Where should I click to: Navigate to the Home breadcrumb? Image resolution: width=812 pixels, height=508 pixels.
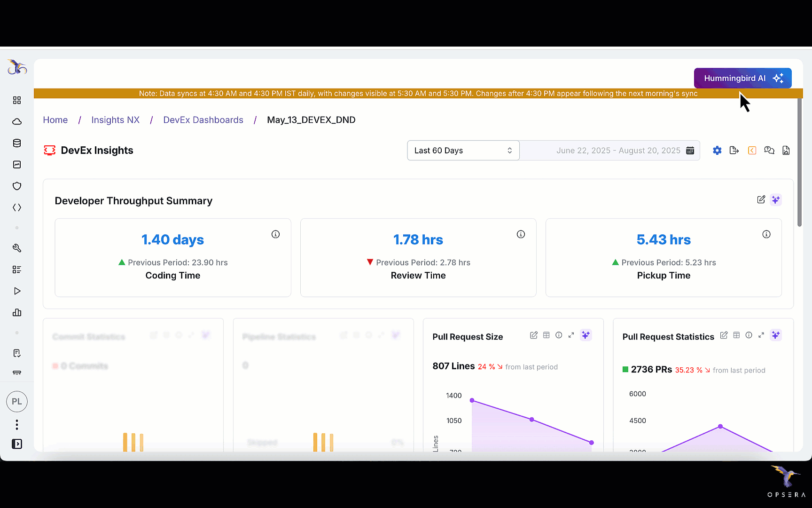coord(55,120)
